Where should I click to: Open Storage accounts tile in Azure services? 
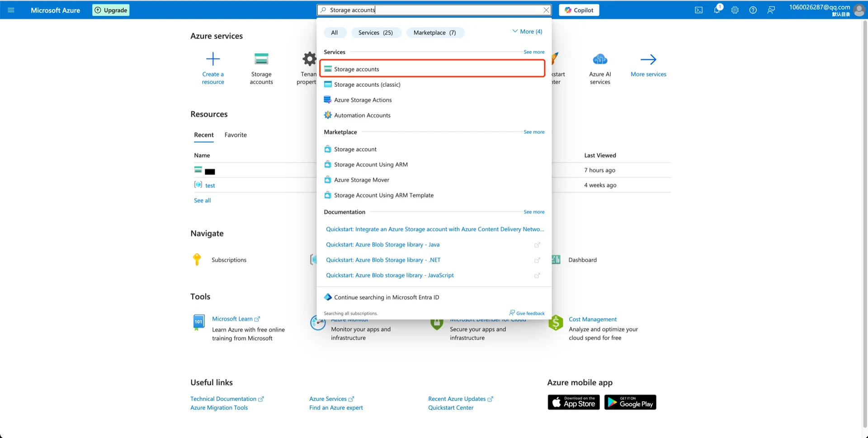pyautogui.click(x=261, y=68)
